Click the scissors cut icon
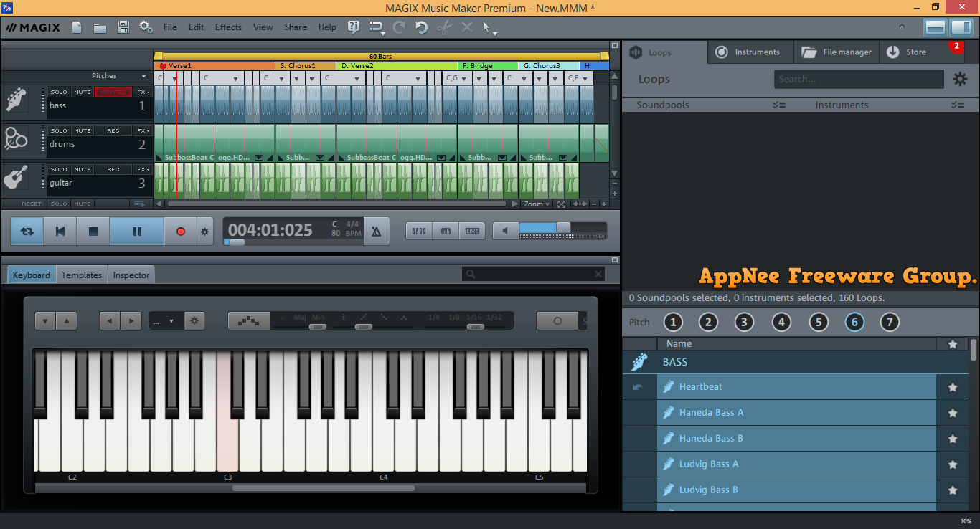The height and width of the screenshot is (529, 980). click(x=445, y=27)
